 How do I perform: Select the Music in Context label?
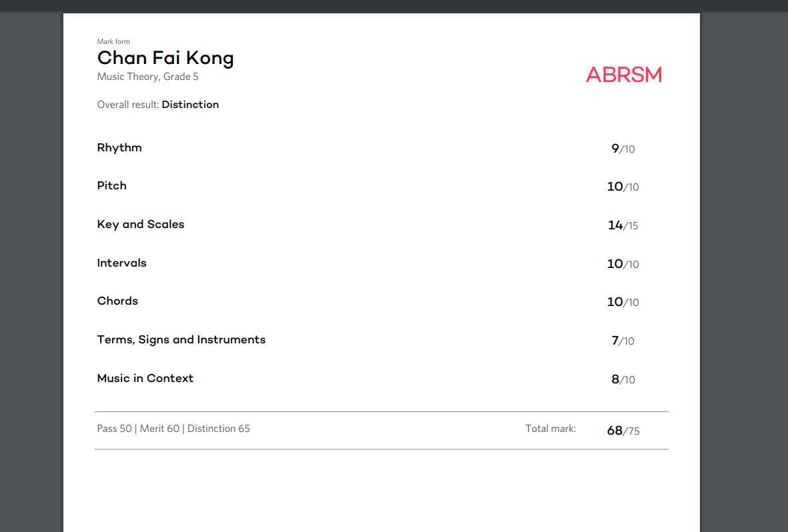click(145, 378)
